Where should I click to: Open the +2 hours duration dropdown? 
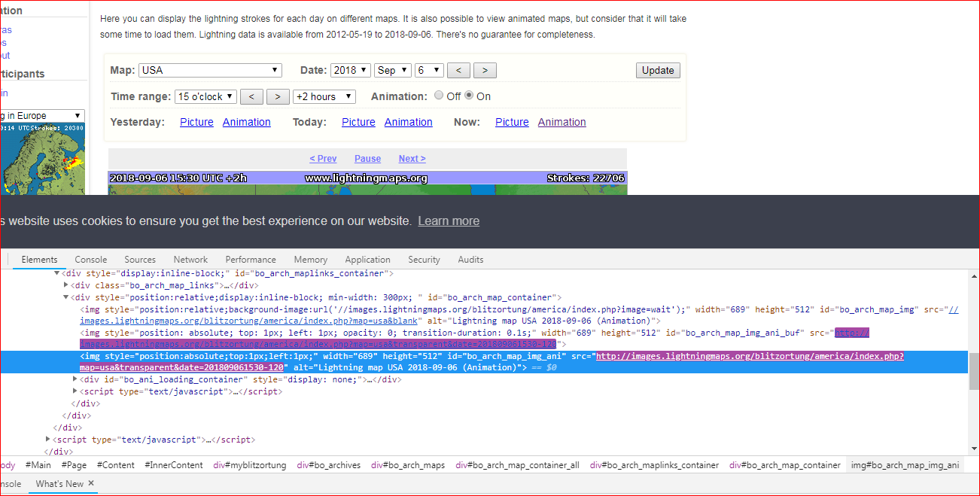click(x=324, y=96)
